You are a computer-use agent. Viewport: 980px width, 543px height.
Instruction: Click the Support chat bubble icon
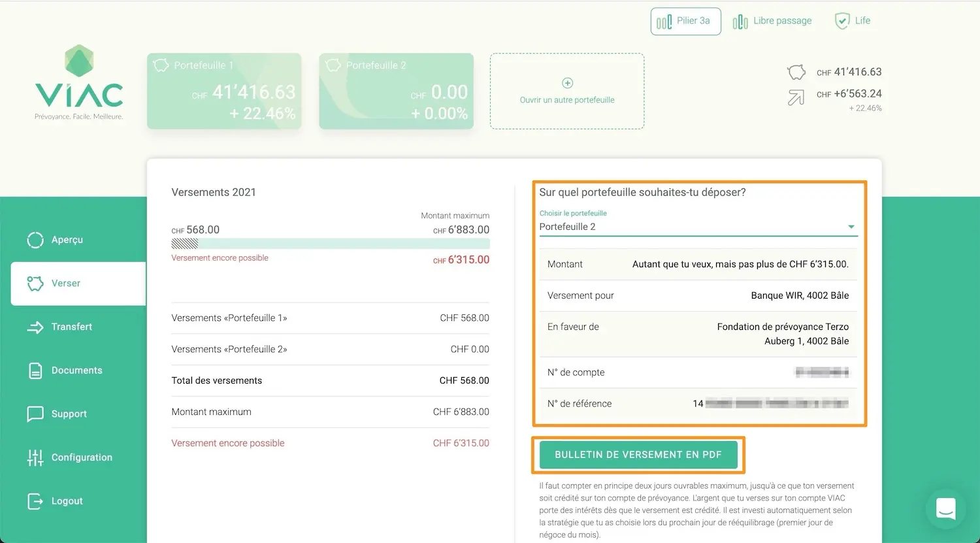[35, 414]
